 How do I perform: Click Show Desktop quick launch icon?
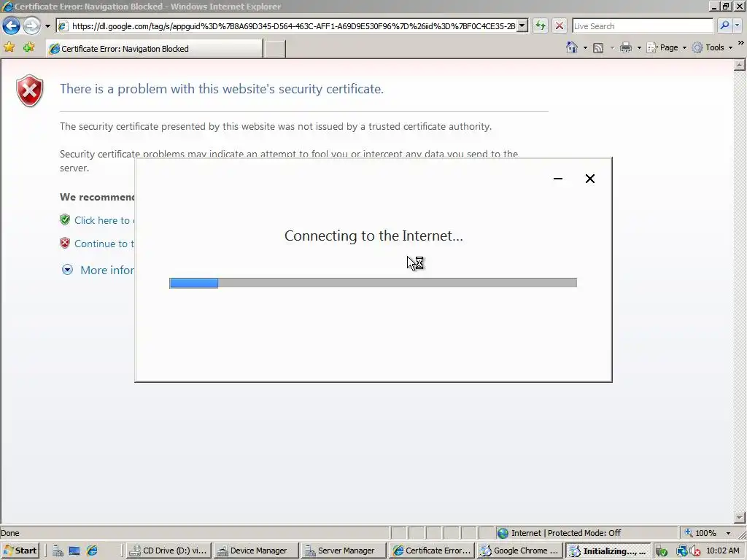pos(74,551)
